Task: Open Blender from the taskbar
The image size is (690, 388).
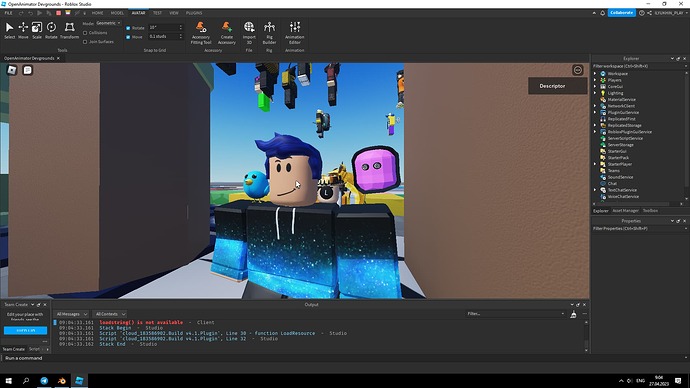Action: [x=62, y=381]
